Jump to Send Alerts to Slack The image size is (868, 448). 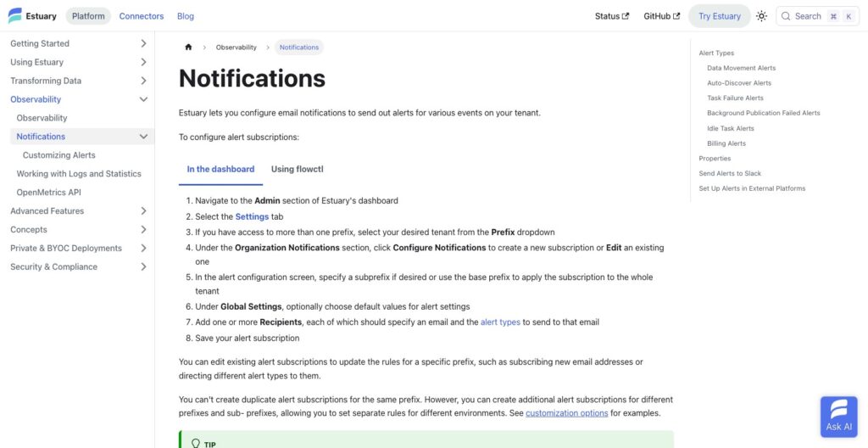[x=730, y=174]
